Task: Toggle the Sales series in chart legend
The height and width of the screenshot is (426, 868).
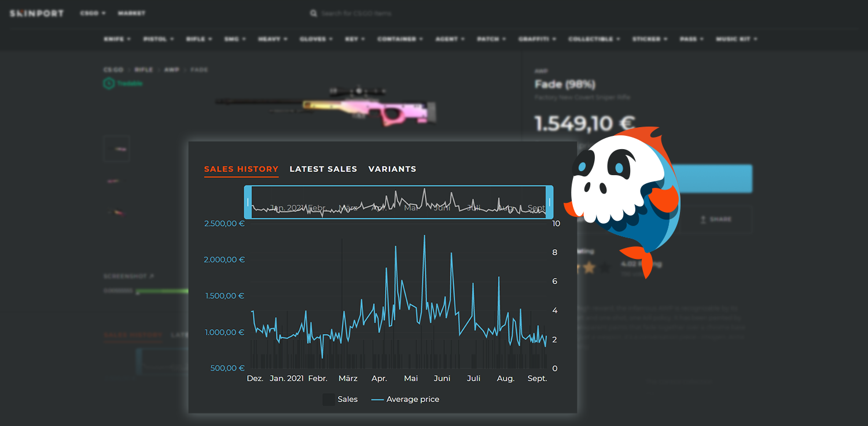Action: coord(340,399)
